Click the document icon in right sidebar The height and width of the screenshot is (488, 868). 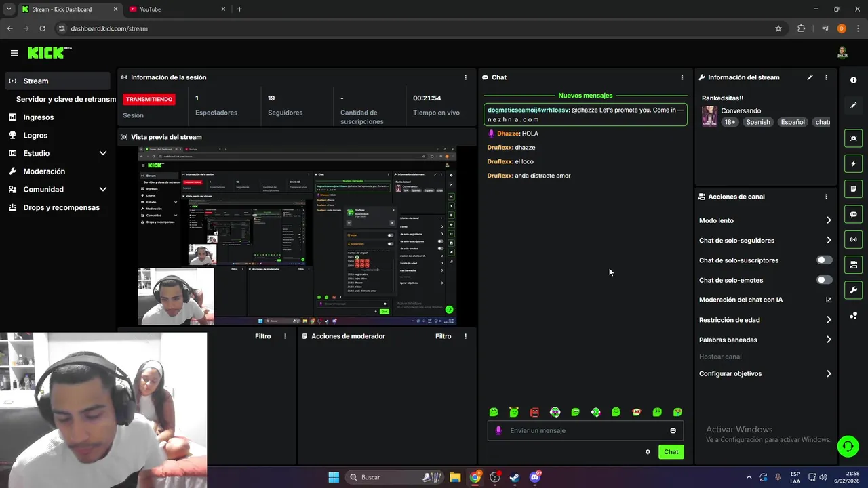853,189
